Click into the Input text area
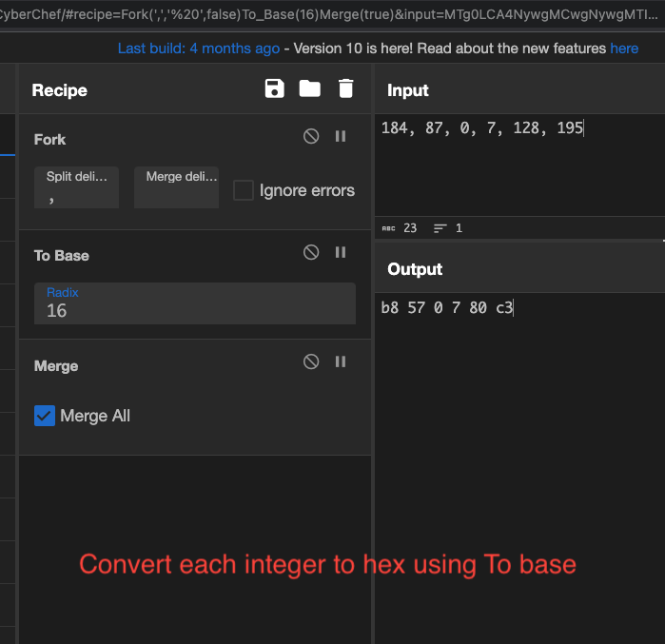The image size is (665, 644). tap(519, 166)
